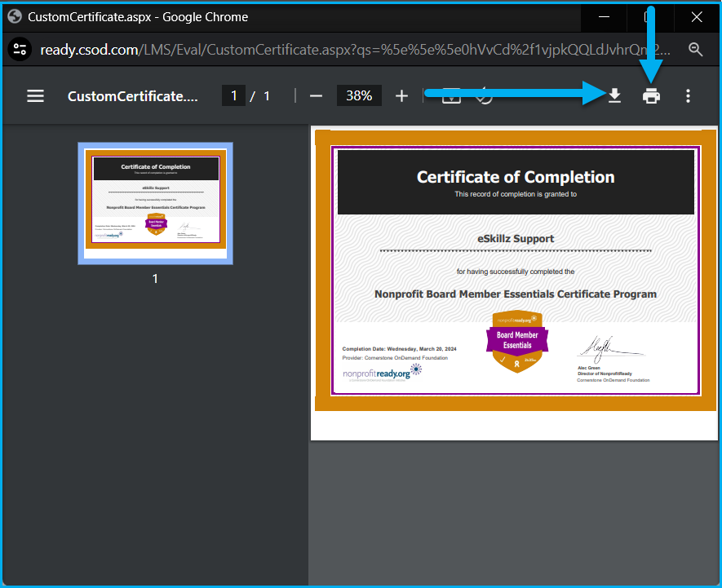Minimize the Chrome window
Viewport: 722px width, 588px height.
[604, 17]
